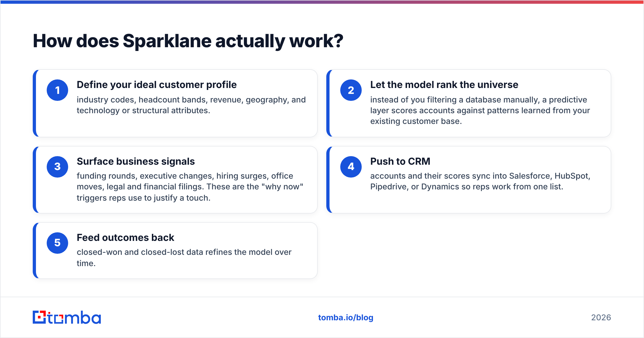Click the text starting 'industry codes, headcount bands'
The height and width of the screenshot is (338, 644).
point(191,105)
